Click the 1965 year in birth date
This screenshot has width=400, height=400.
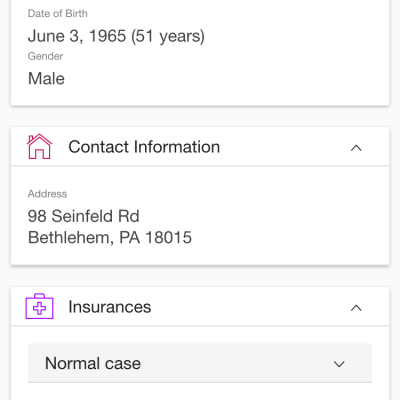pos(107,36)
